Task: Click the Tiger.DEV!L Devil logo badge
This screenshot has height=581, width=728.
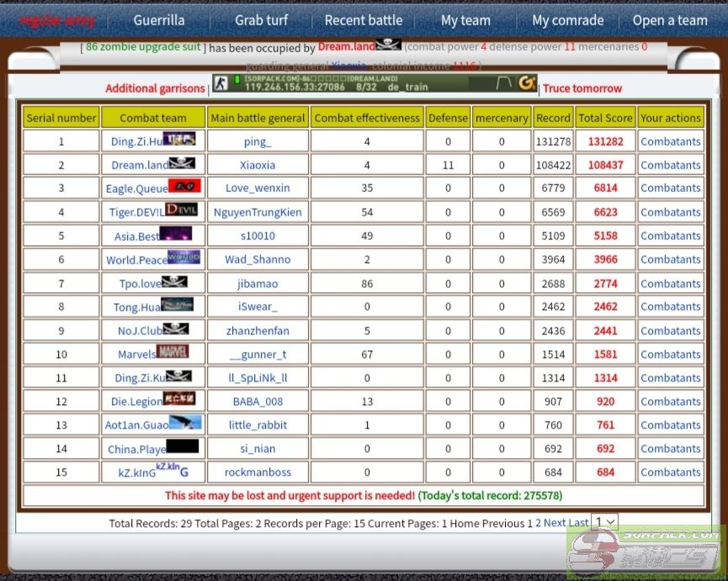Action: [x=182, y=210]
